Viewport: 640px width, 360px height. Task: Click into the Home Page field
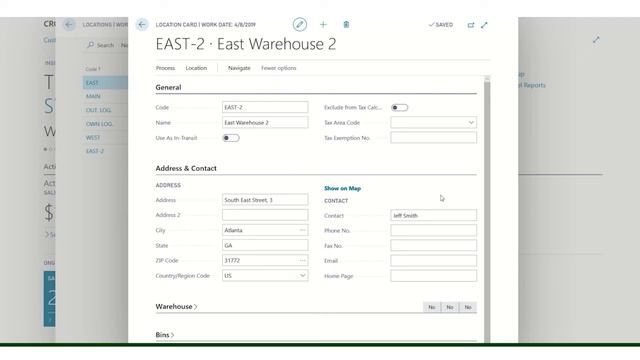(433, 276)
